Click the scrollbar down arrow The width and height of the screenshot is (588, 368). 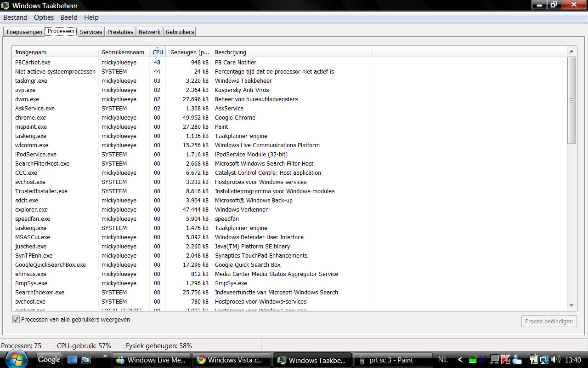point(572,305)
